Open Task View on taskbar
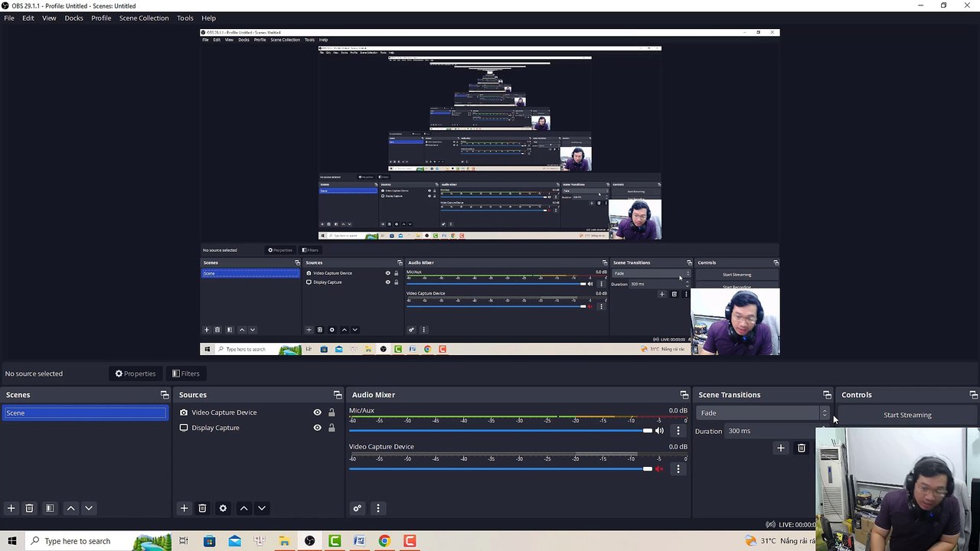Viewport: 980px width, 551px height. tap(184, 541)
